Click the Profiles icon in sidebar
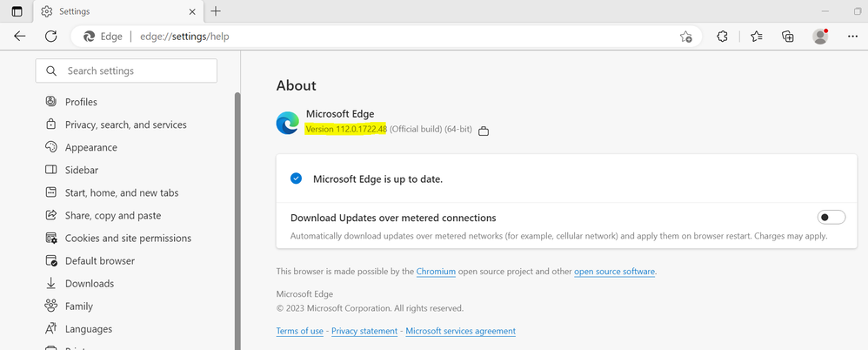 pos(51,101)
